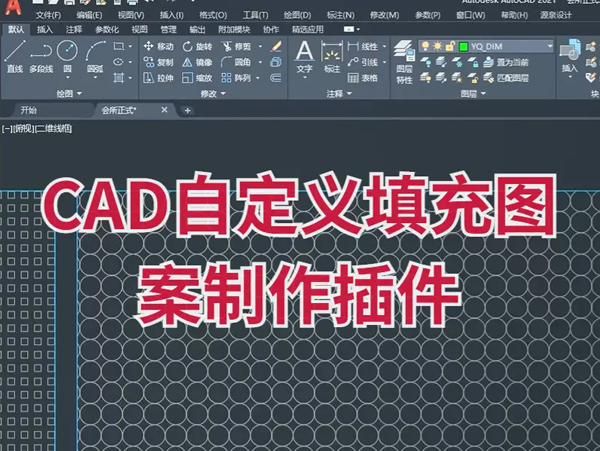The width and height of the screenshot is (600, 451).
Task: Switch to the 开始 document tab
Action: click(x=29, y=110)
